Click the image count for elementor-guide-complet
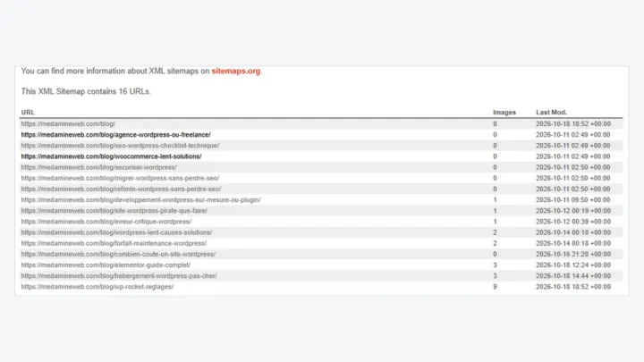 495,265
